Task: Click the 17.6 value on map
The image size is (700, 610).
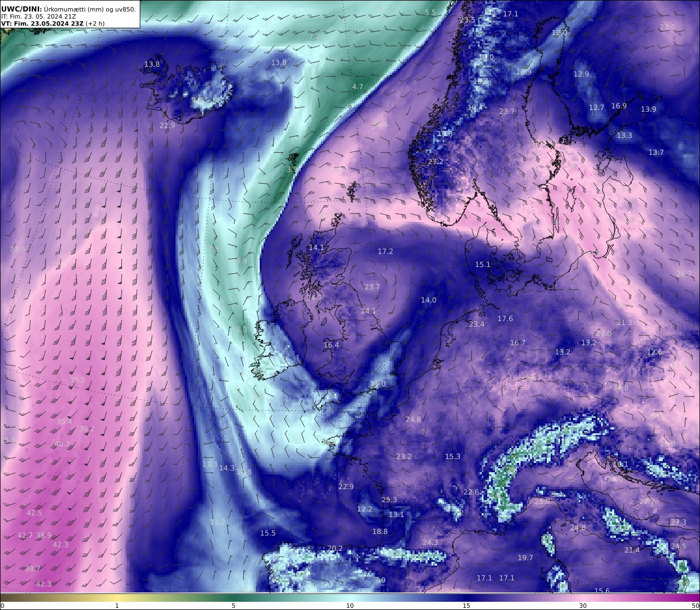Action: [505, 319]
